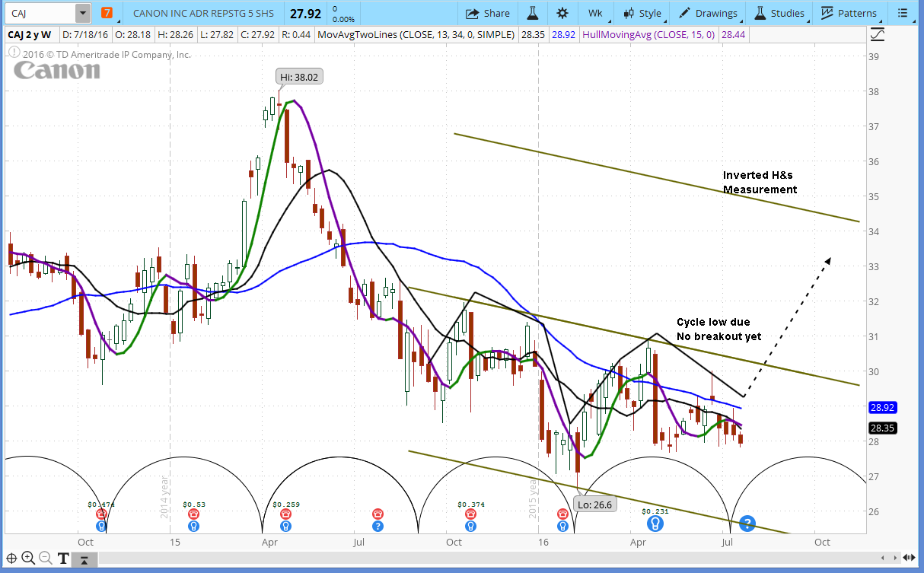Click the small blue question mark near Jul 2015
Viewport: 924px width, 573px height.
[378, 526]
